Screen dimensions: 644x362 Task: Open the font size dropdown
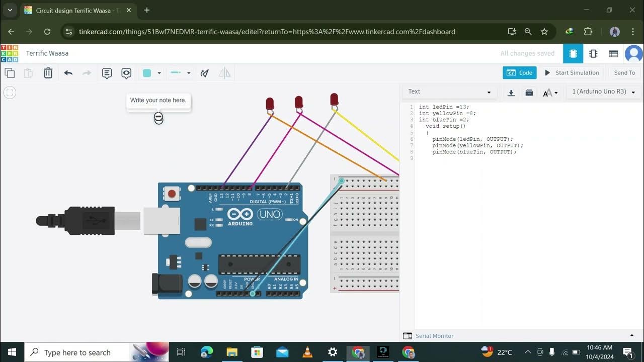pos(550,93)
